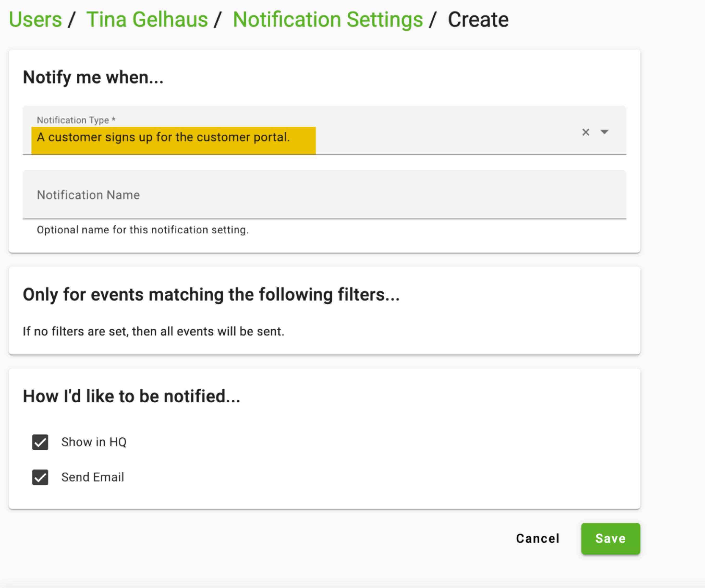This screenshot has width=705, height=588.
Task: Click the 'Only for events matching the following filters...' heading
Action: [211, 295]
